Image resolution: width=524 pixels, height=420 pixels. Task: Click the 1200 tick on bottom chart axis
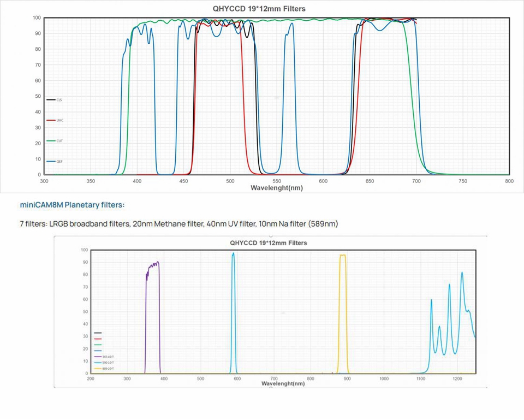pyautogui.click(x=457, y=378)
